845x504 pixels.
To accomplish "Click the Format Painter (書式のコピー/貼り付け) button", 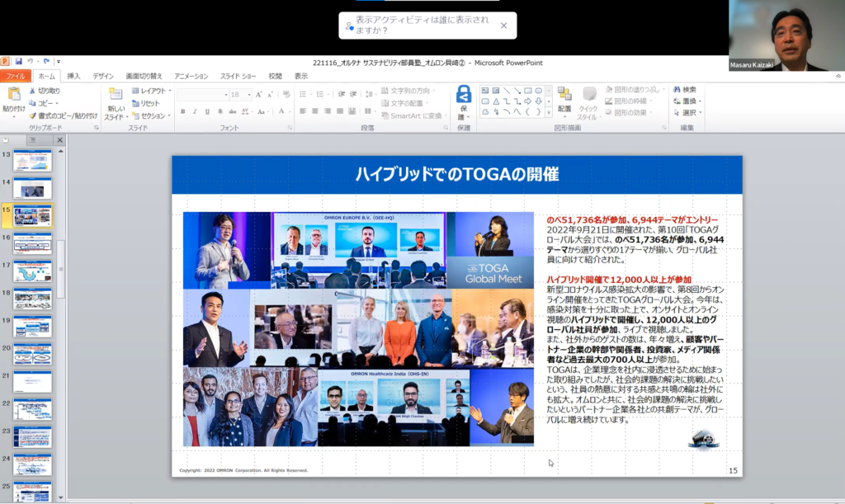I will [x=63, y=115].
